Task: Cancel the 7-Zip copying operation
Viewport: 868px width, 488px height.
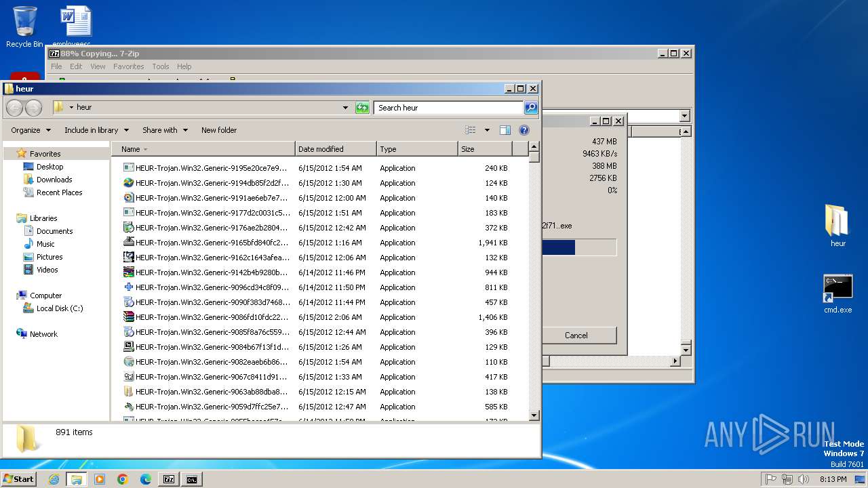Action: tap(576, 335)
